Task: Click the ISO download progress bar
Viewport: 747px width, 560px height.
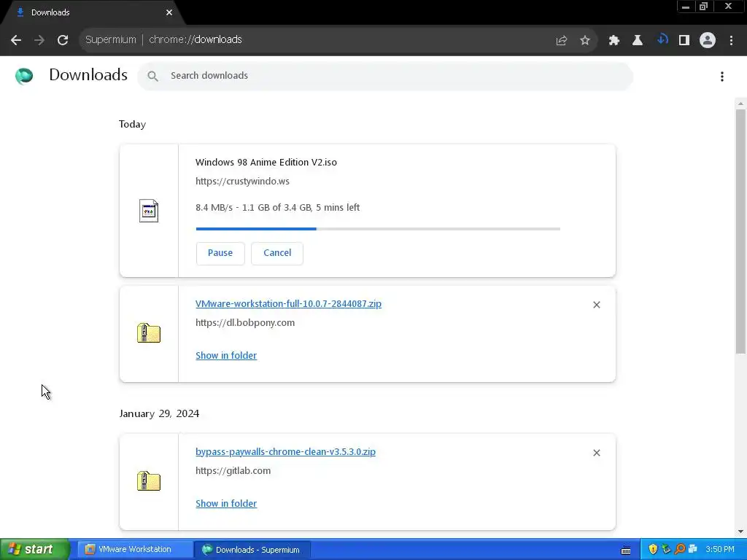Action: [x=378, y=229]
